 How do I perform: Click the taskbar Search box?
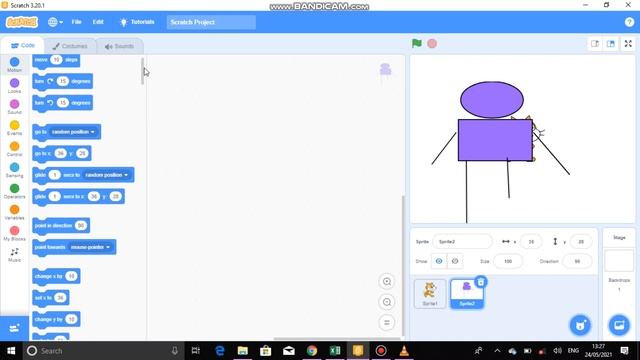tap(103, 351)
